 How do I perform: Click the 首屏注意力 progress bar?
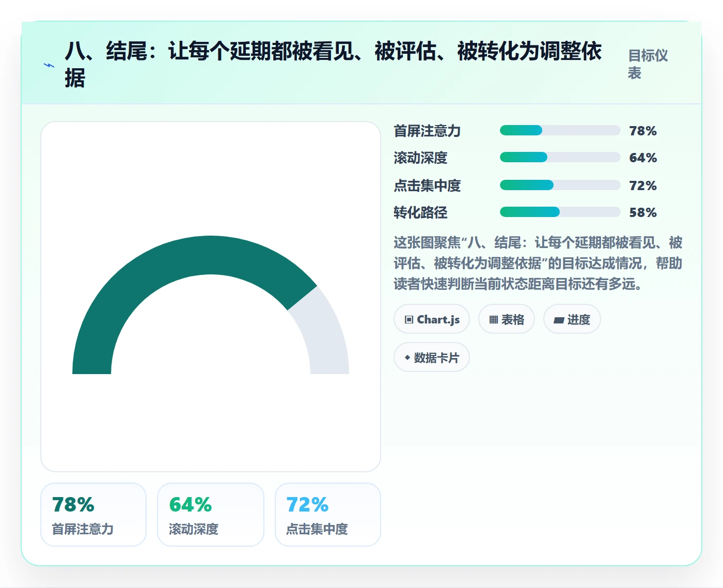560,130
